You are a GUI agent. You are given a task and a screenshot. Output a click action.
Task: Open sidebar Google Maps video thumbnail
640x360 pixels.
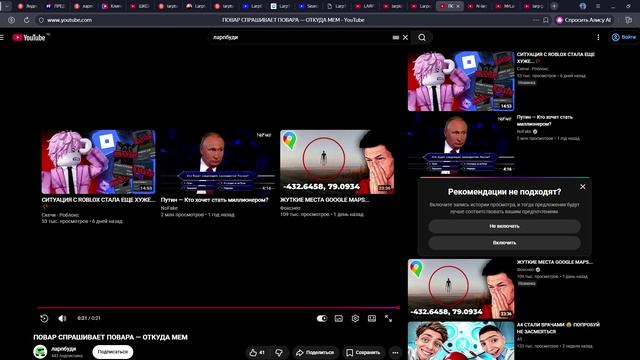[x=461, y=289]
